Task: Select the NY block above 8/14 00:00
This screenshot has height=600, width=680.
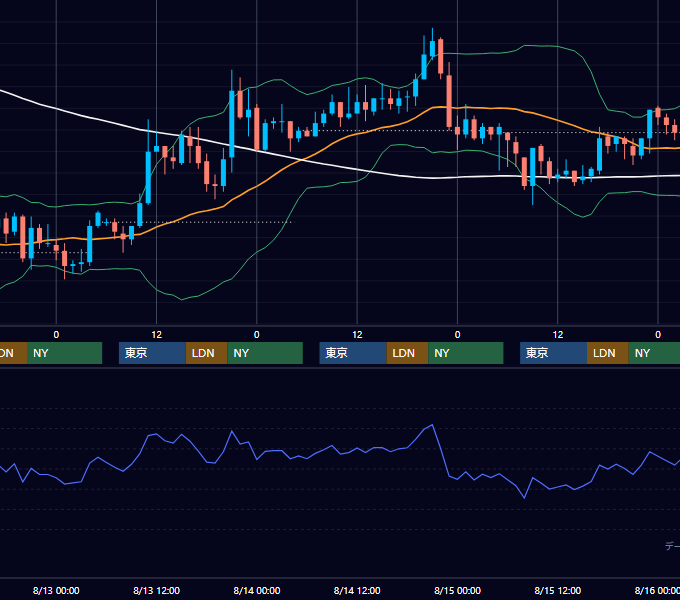Action: 265,353
